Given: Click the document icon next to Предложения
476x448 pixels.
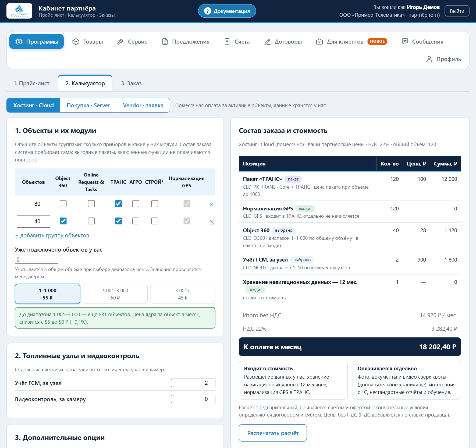Looking at the screenshot, I should [x=165, y=42].
